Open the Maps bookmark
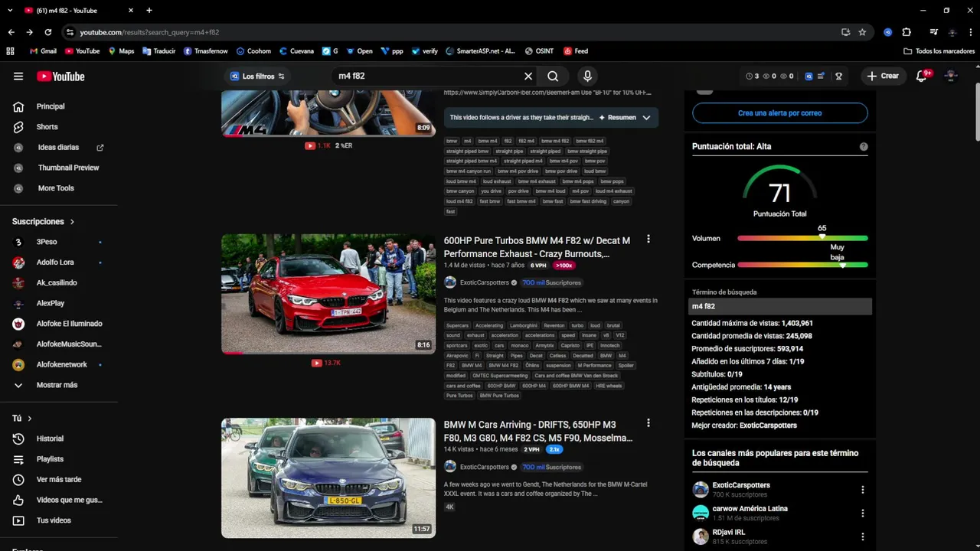980x551 pixels. [121, 51]
